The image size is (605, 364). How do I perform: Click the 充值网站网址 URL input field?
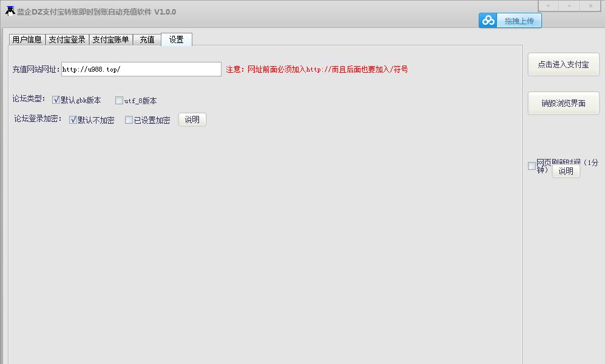[141, 69]
